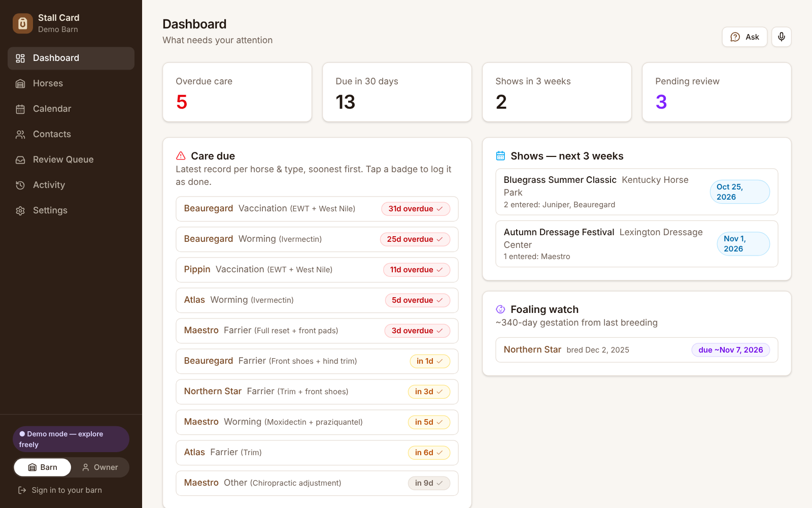The image size is (812, 508).
Task: Open Pippin horse link
Action: [197, 269]
